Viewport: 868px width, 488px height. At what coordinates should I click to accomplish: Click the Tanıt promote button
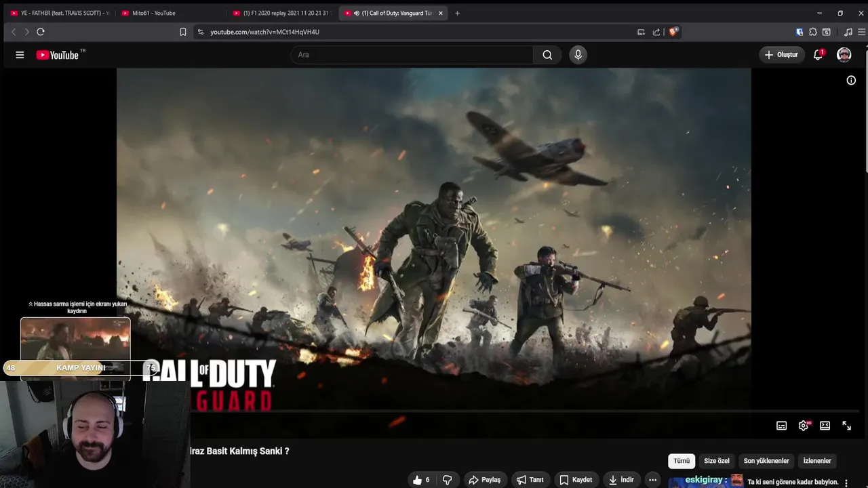tap(530, 480)
